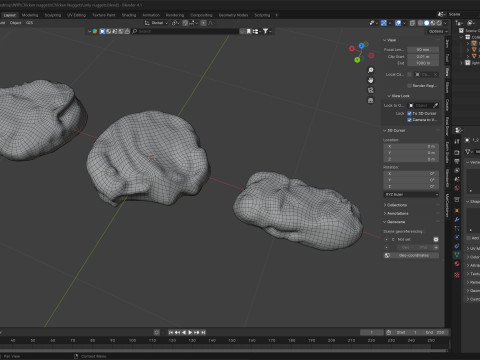Click the zoom magnifier gizmo in viewport
The width and height of the screenshot is (480, 360).
(370, 70)
